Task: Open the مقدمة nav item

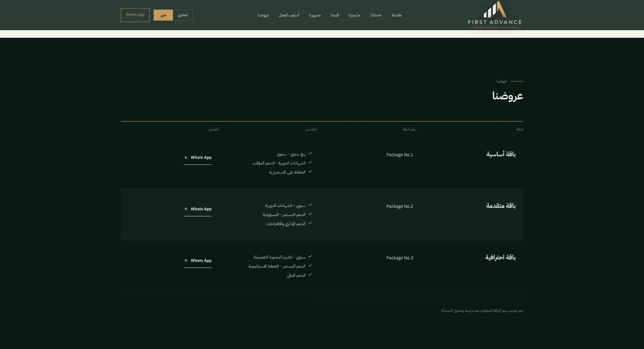Action: (397, 15)
